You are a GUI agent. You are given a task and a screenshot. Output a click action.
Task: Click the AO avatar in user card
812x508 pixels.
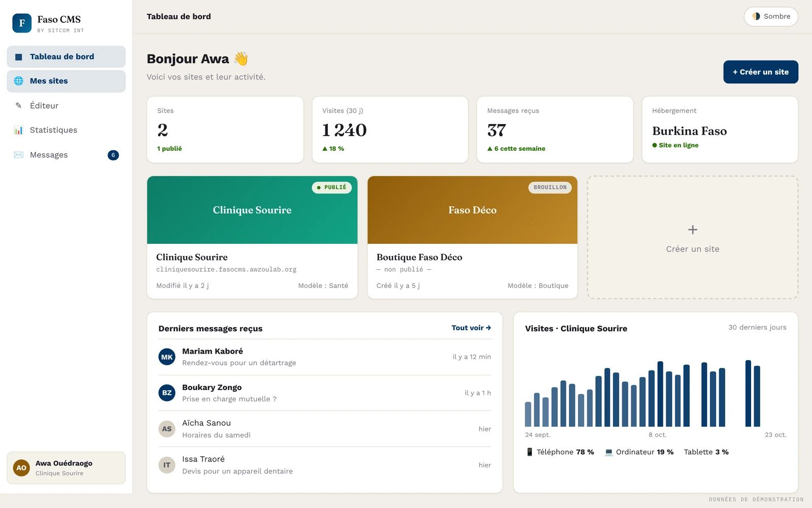(x=21, y=468)
